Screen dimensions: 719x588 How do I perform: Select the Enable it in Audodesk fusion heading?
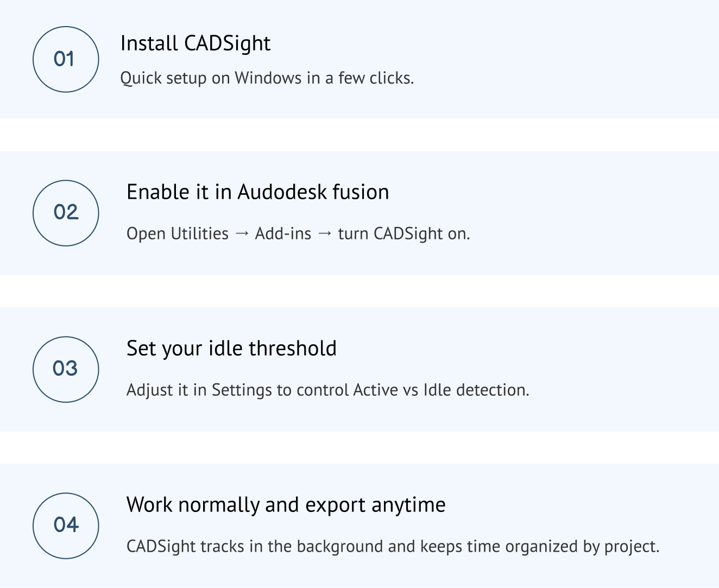(x=257, y=192)
